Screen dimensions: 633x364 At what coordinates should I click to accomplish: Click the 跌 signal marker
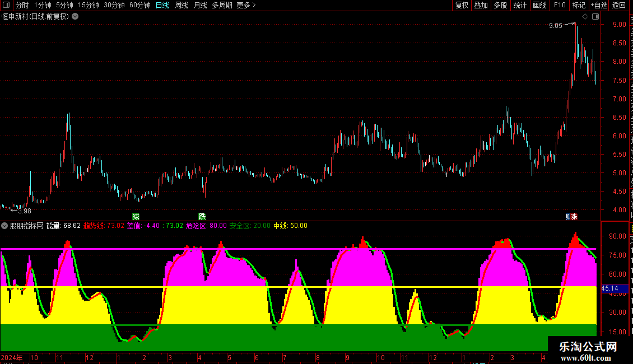tap(202, 217)
